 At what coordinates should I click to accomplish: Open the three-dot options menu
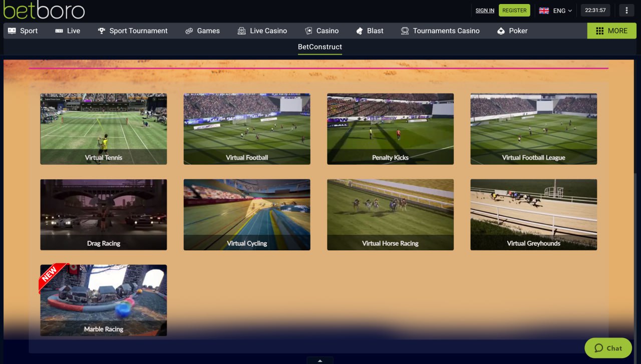coord(626,10)
